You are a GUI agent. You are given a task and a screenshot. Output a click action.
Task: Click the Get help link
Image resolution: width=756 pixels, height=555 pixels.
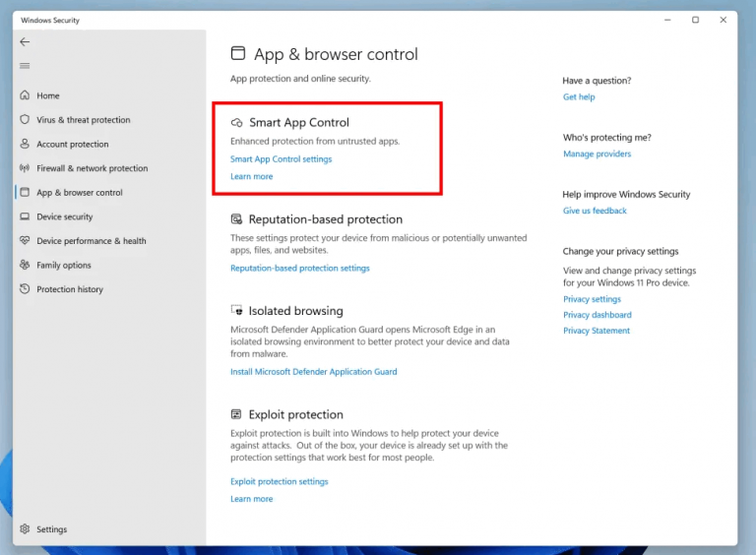click(x=579, y=97)
